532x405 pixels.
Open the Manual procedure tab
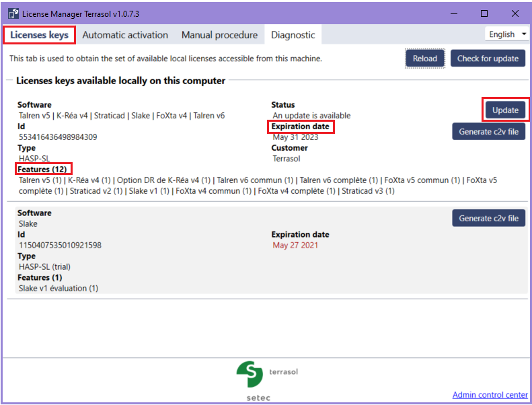coord(219,35)
